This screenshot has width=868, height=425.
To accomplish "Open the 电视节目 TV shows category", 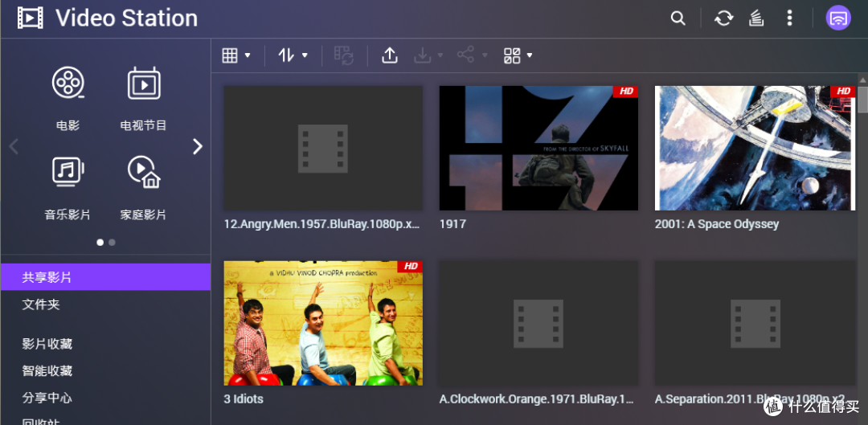I will (x=144, y=97).
